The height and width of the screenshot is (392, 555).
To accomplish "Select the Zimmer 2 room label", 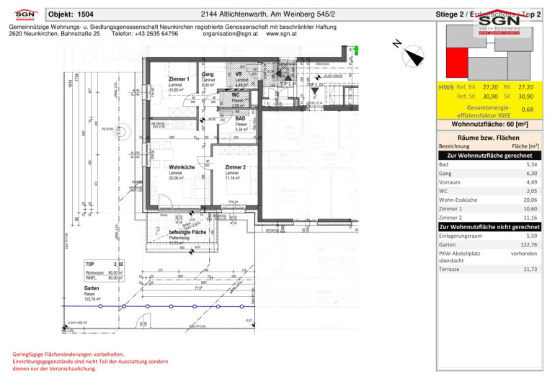I will 236,167.
